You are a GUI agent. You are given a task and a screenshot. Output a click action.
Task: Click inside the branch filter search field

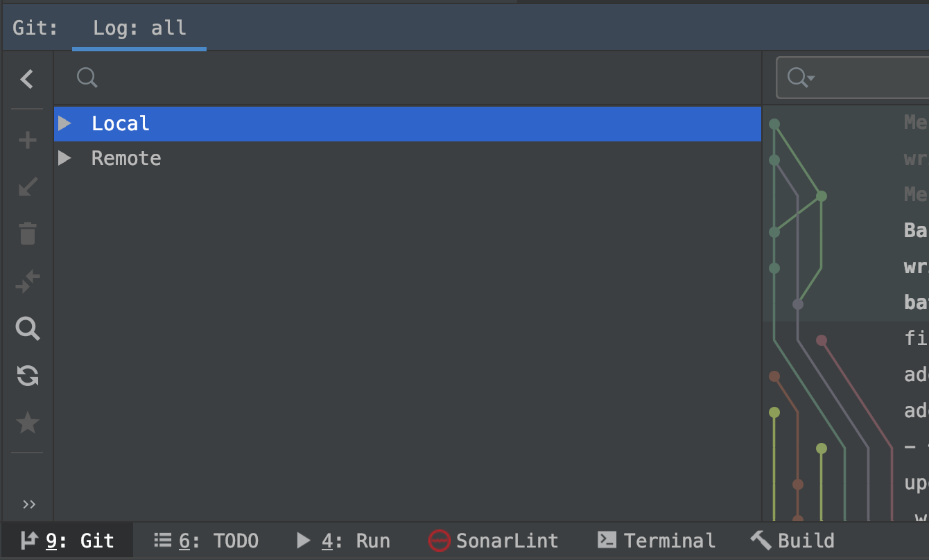point(277,78)
